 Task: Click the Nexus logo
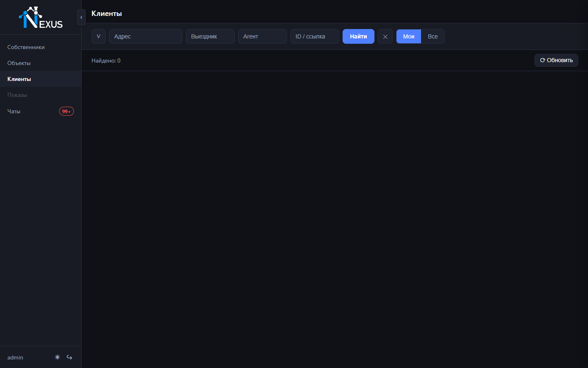(x=41, y=18)
